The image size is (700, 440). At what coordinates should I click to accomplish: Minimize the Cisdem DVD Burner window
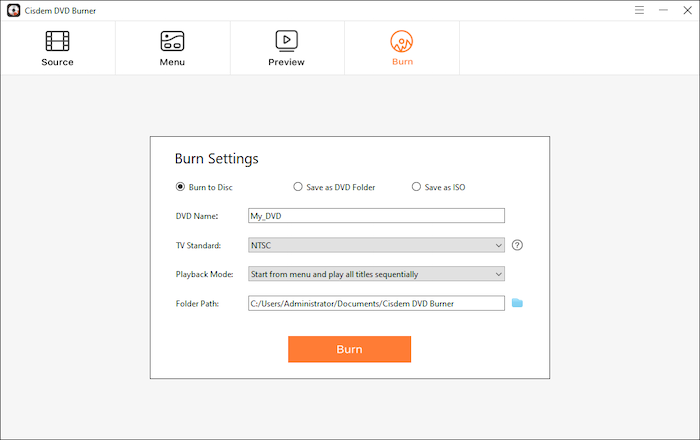(663, 10)
